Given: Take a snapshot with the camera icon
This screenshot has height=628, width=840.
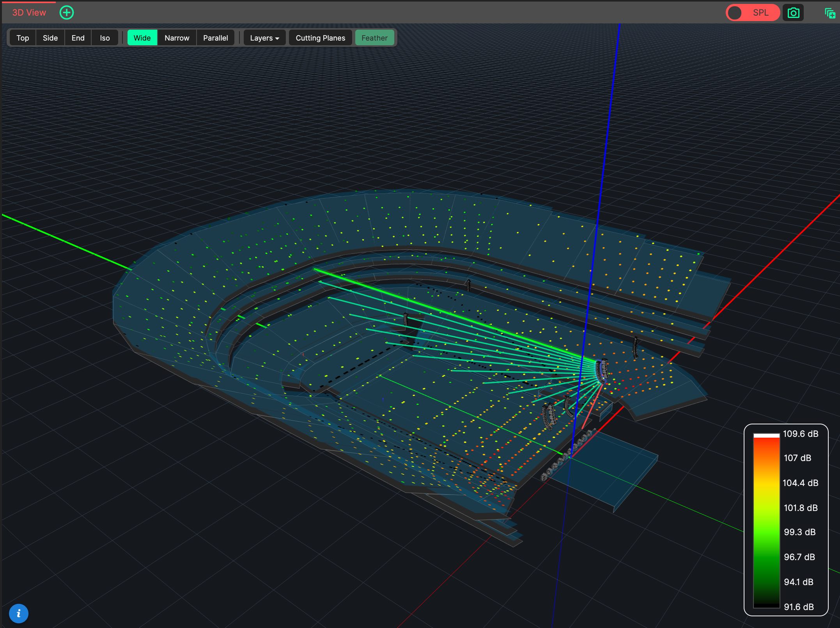Looking at the screenshot, I should pos(793,13).
